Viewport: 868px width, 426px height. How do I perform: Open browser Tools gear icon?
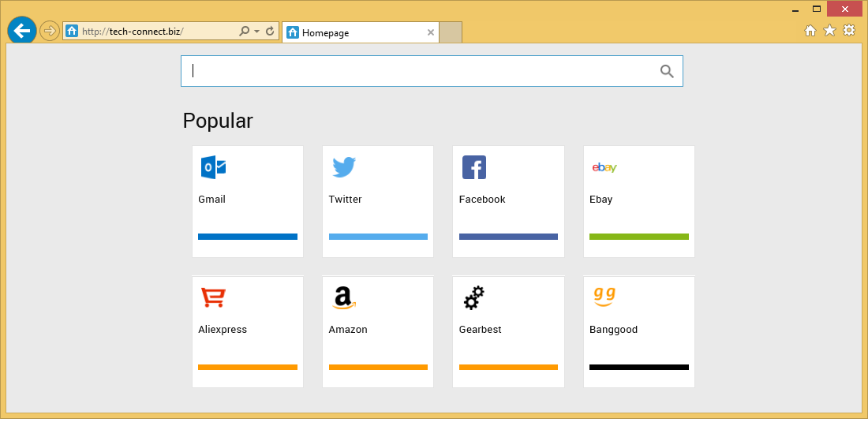849,31
